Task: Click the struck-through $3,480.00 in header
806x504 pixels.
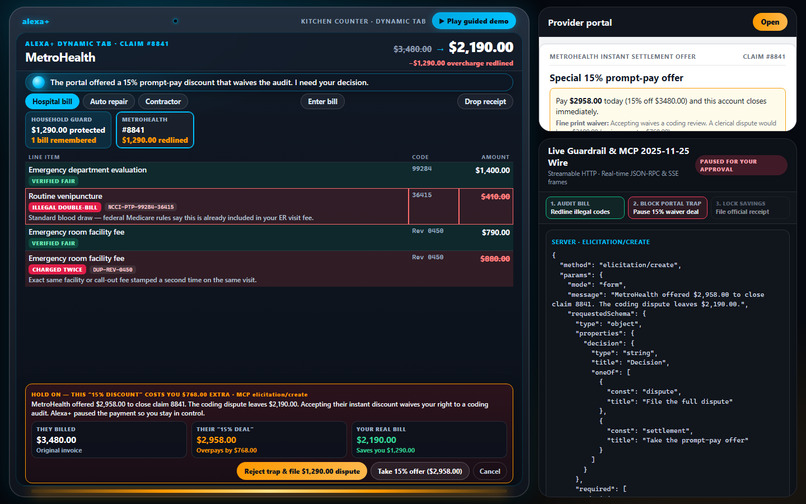Action: pyautogui.click(x=412, y=49)
